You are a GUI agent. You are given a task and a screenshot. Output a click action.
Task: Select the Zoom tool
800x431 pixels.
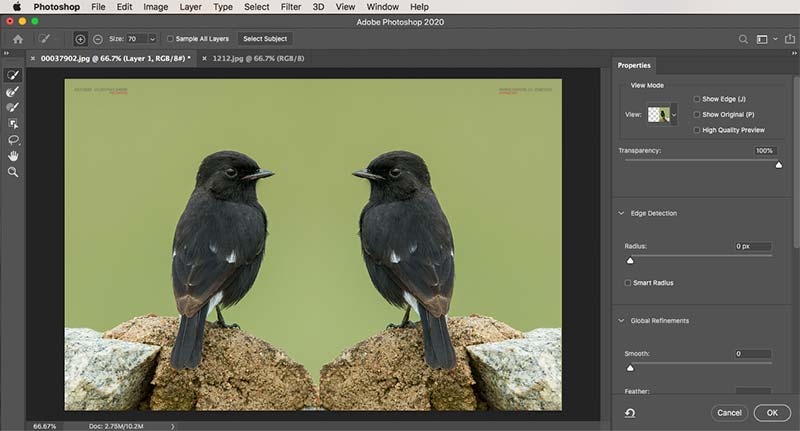tap(13, 172)
